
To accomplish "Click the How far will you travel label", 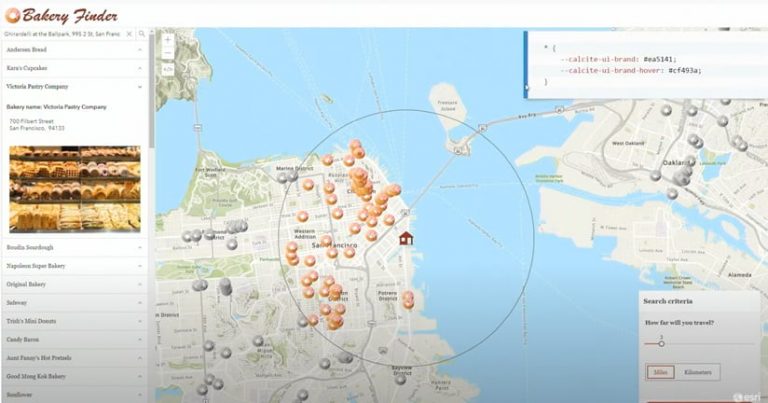I will click(679, 323).
